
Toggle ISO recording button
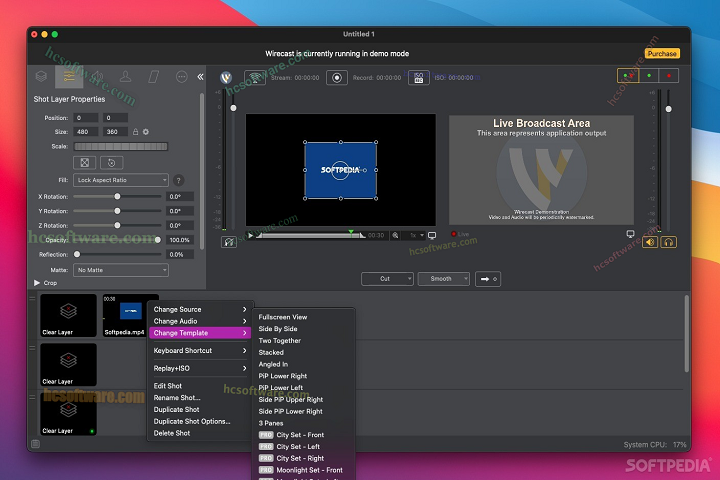(x=418, y=78)
